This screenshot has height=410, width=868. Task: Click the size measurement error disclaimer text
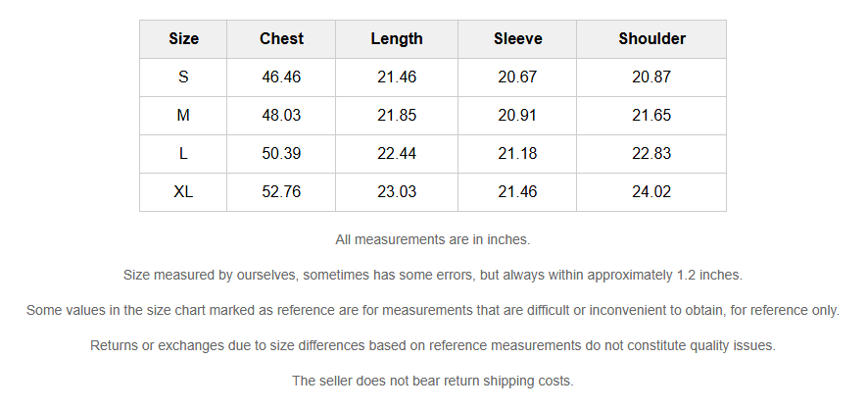coord(432,276)
